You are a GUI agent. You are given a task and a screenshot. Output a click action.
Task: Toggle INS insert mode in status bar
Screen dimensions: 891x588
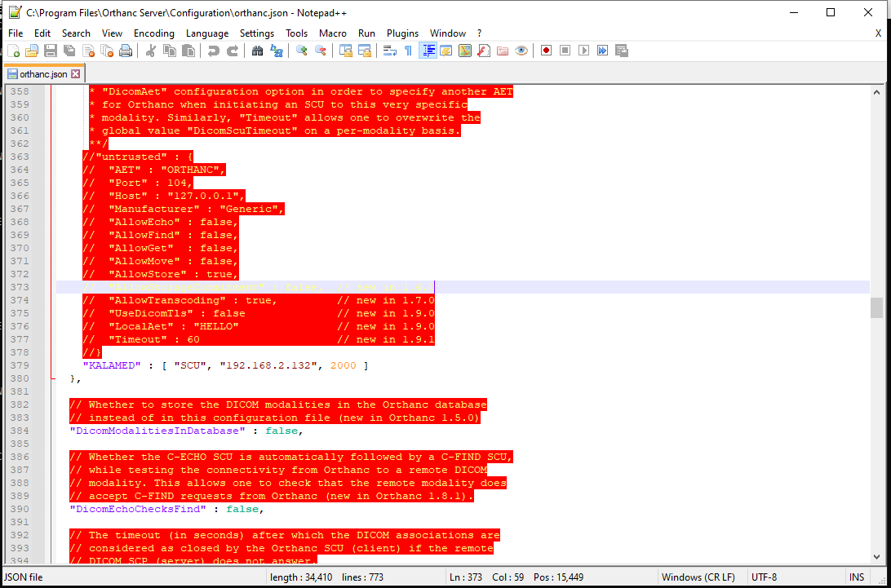tap(857, 577)
